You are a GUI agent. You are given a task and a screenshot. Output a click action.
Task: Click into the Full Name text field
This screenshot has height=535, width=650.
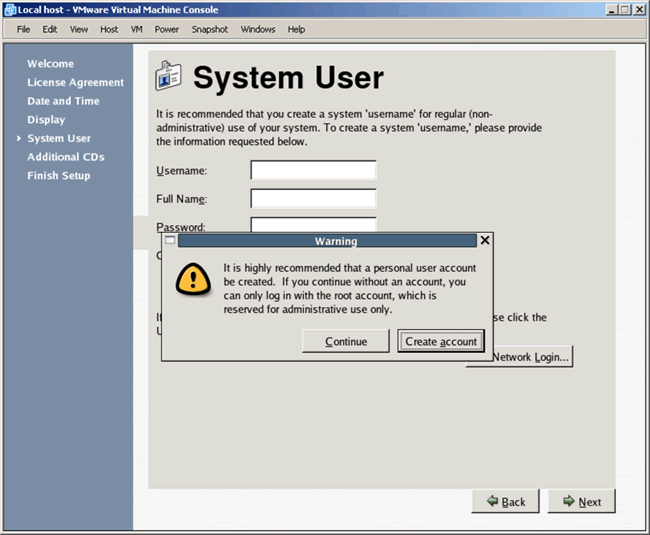coord(313,199)
